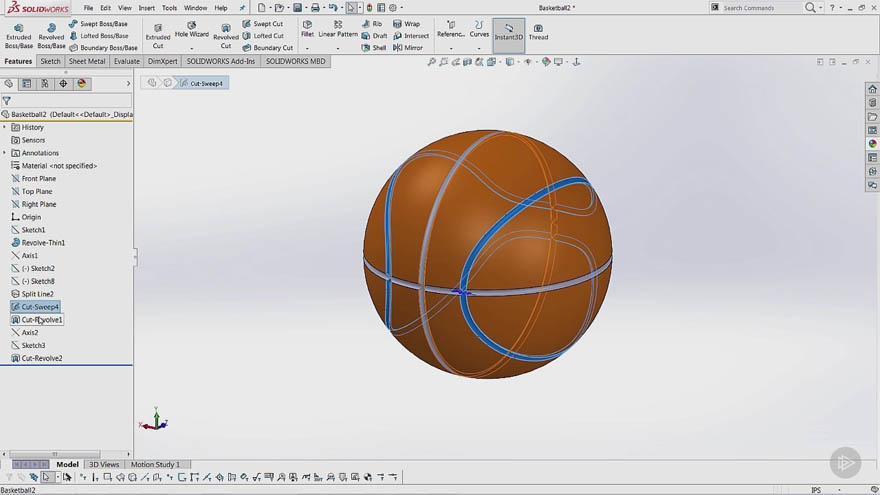
Task: Select the Thread feature
Action: coord(538,33)
